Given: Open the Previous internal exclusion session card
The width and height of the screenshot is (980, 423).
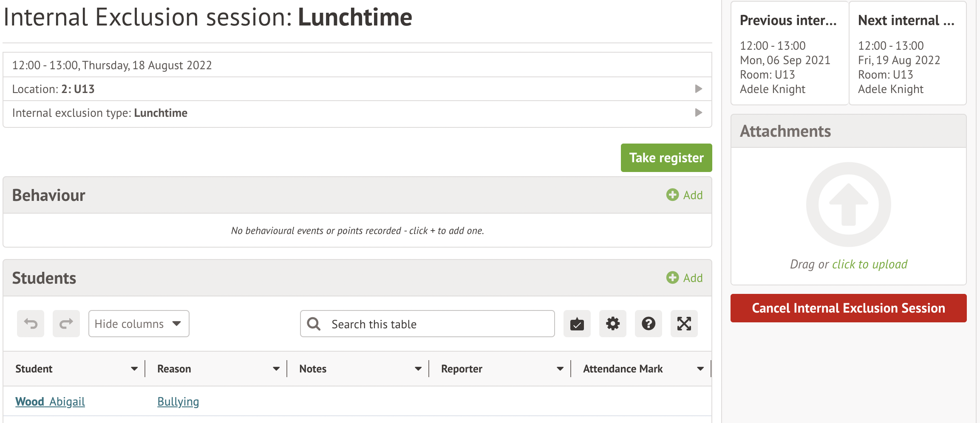Looking at the screenshot, I should pyautogui.click(x=789, y=54).
